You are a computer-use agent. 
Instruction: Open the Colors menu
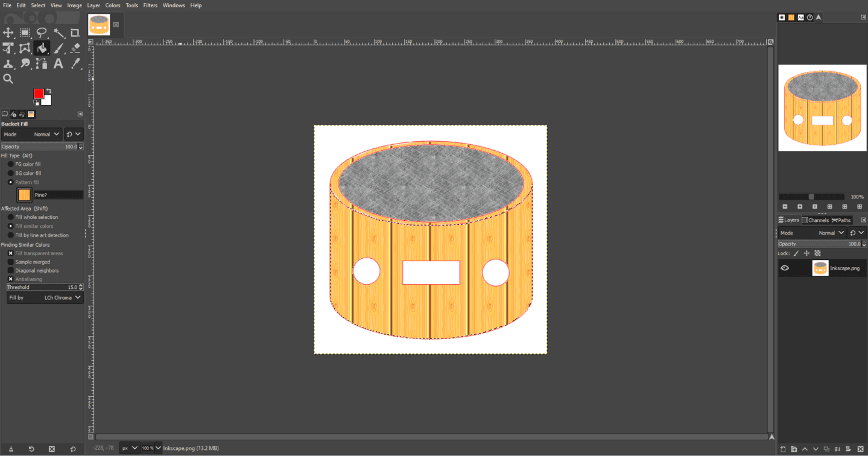[113, 5]
